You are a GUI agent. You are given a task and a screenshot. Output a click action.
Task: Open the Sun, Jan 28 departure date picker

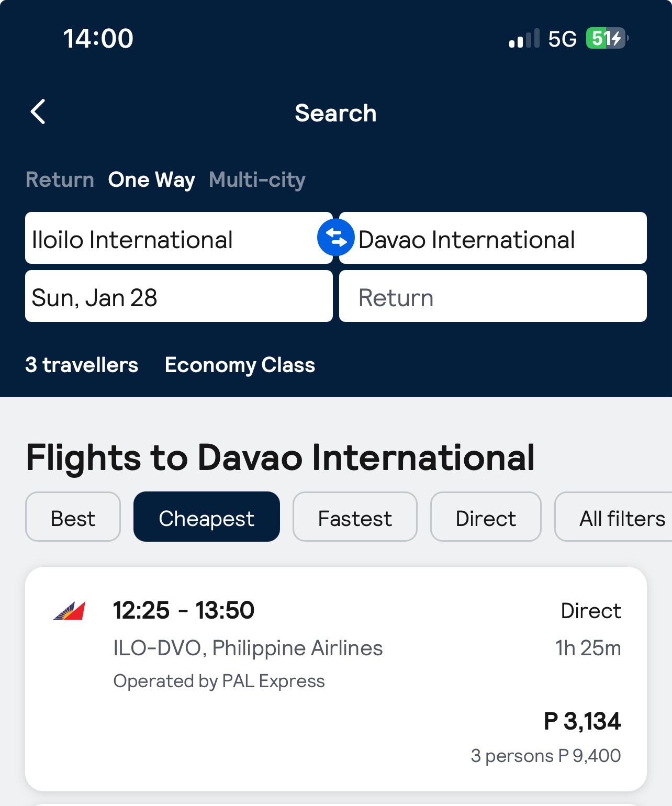[179, 296]
